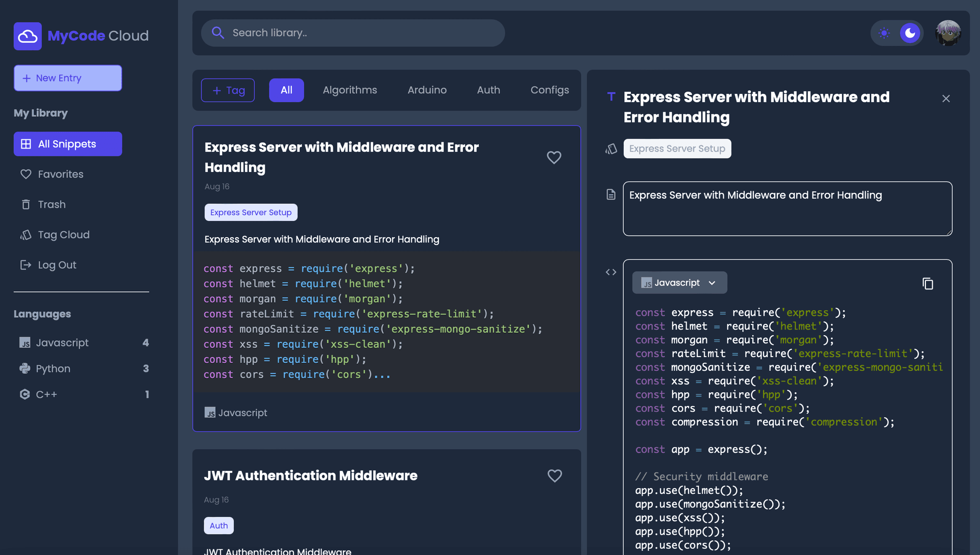Click the Tag Cloud sidebar icon
This screenshot has height=555, width=980.
25,234
